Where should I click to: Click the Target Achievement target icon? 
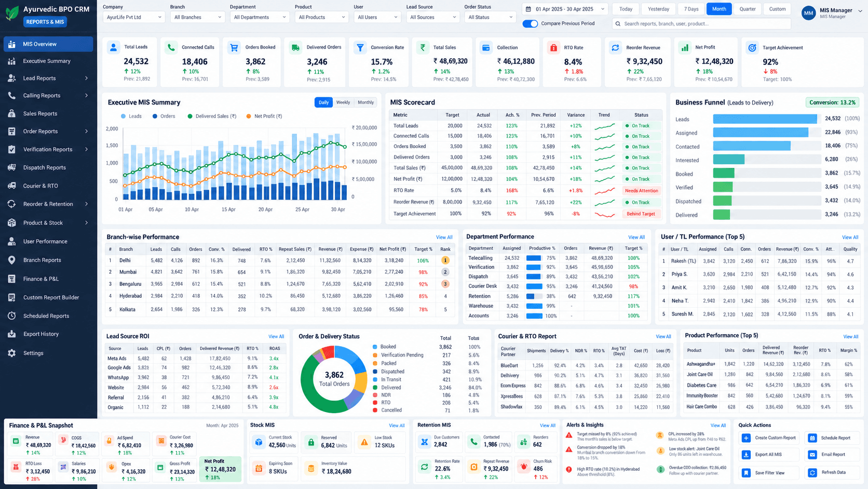point(752,48)
